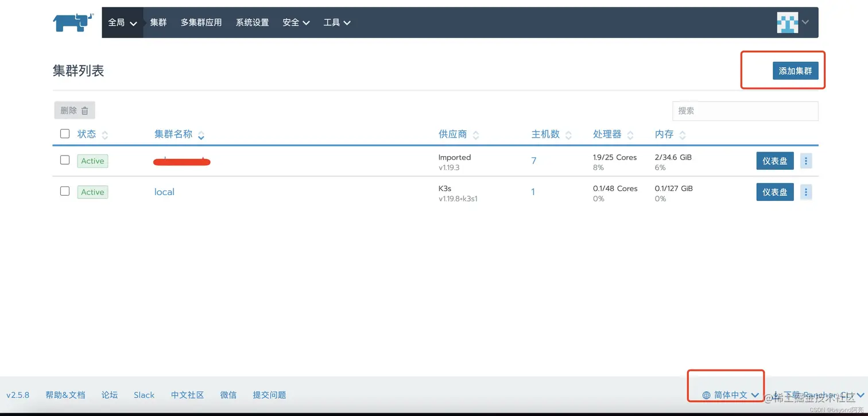The width and height of the screenshot is (868, 416).
Task: Select 系统设置 from the navigation bar
Action: tap(252, 22)
